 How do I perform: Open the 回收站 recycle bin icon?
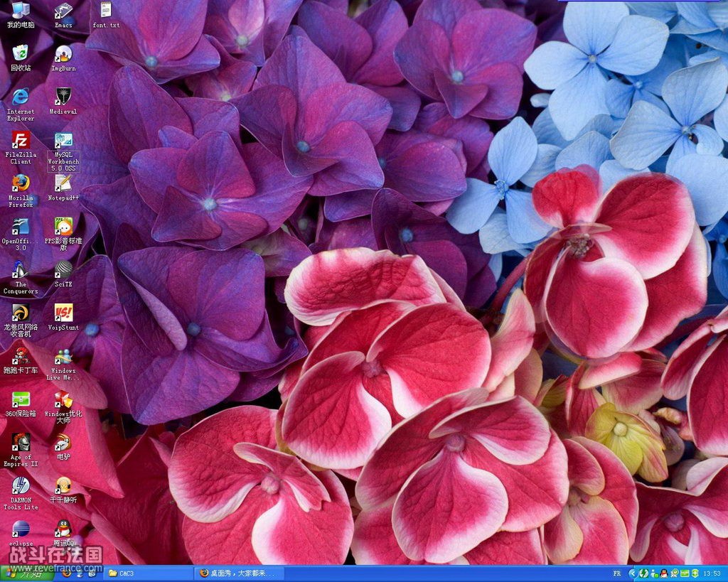pyautogui.click(x=21, y=58)
